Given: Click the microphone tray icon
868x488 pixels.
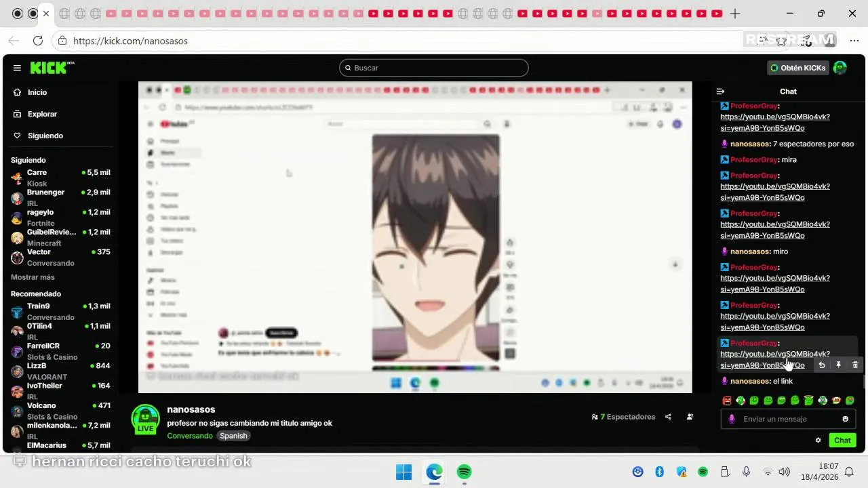Looking at the screenshot, I should pos(746,472).
